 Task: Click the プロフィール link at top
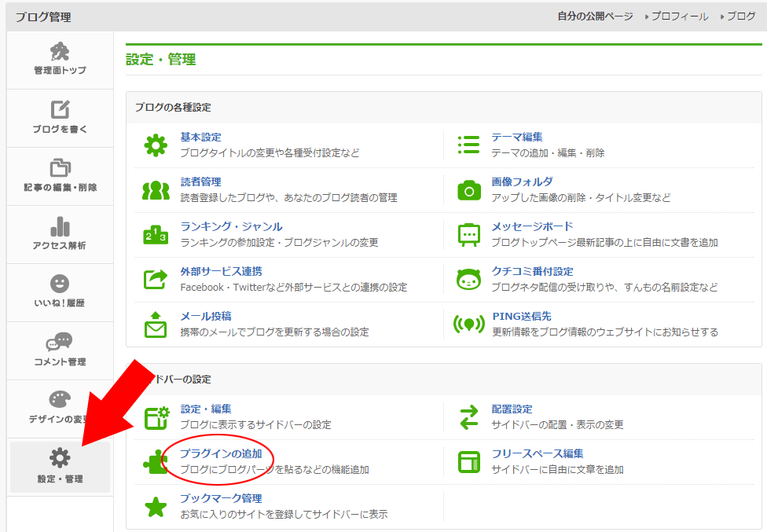(x=679, y=17)
